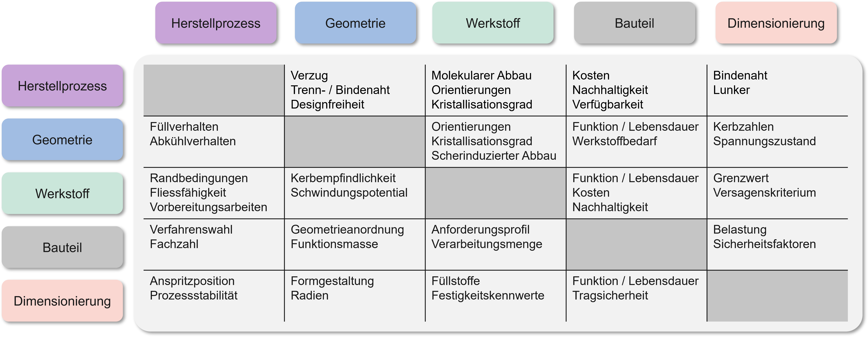Select the Dimensionierung row label
868x337 pixels.
coord(62,301)
